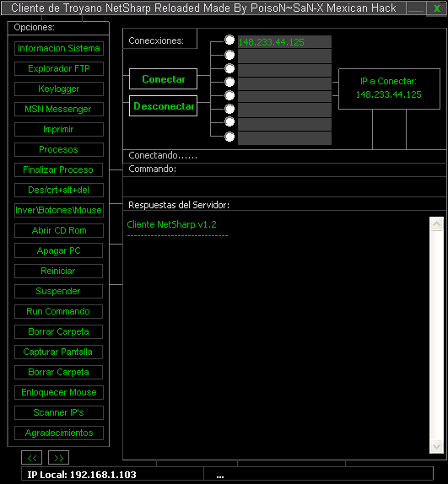Open the Explorador FTP option
The height and width of the screenshot is (484, 448).
[x=59, y=68]
